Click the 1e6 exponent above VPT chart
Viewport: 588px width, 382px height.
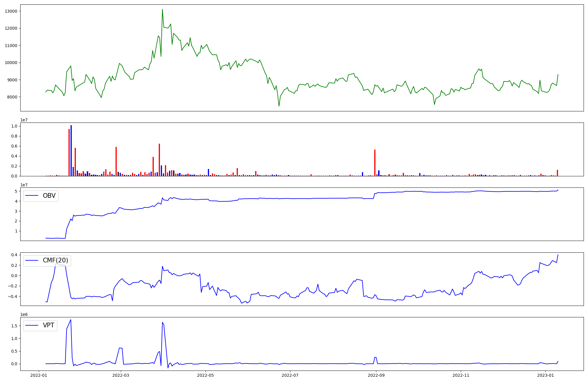click(24, 314)
